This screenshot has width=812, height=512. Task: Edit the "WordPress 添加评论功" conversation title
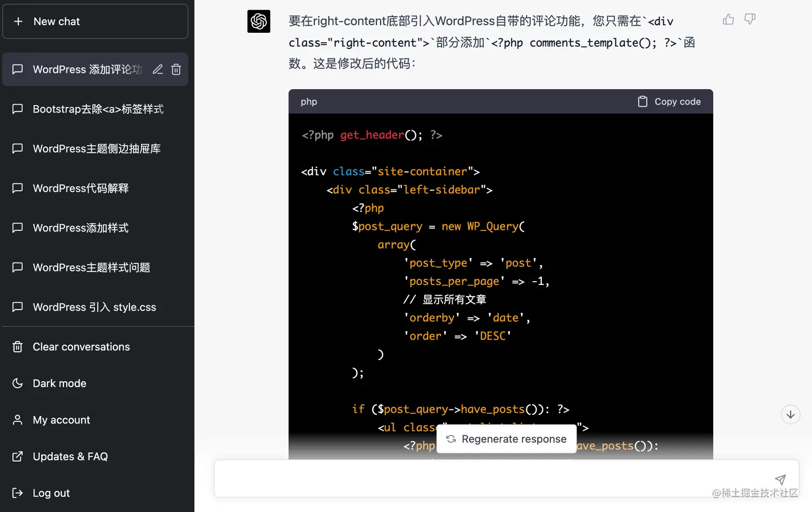pos(157,69)
